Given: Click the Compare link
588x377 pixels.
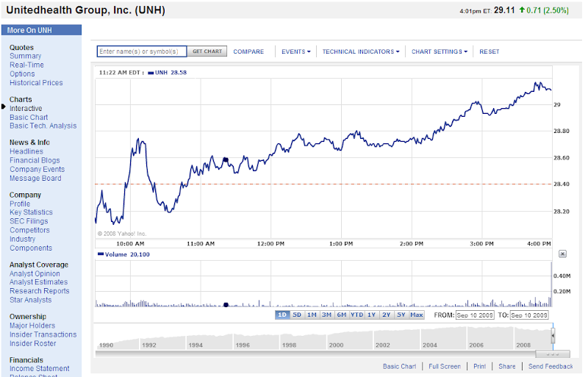Looking at the screenshot, I should 248,51.
